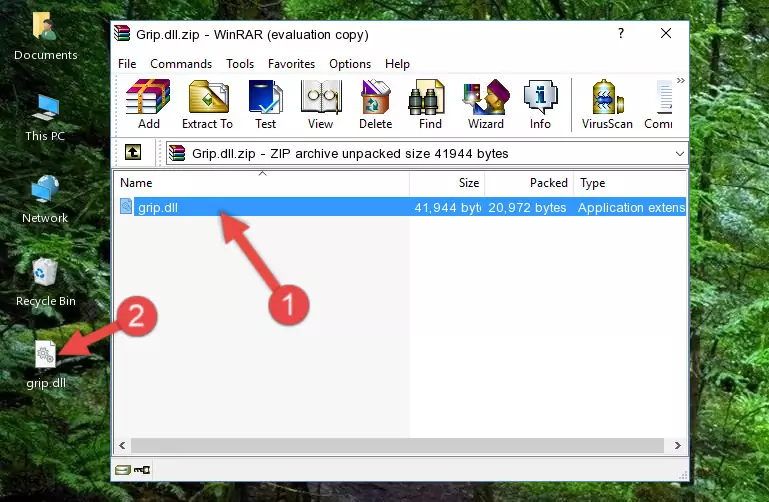Click the WinRAR title bar icon
The width and height of the screenshot is (769, 502).
click(x=122, y=33)
